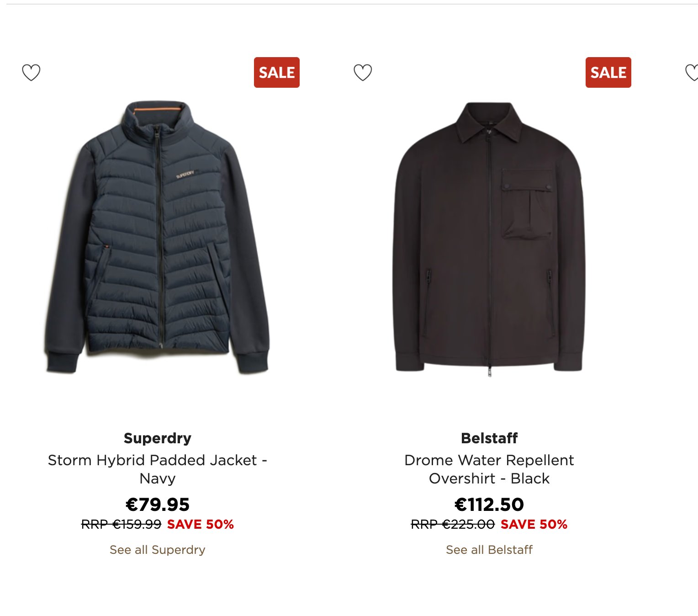This screenshot has width=698, height=616.
Task: Open the navy Superdry jacket image
Action: [157, 238]
